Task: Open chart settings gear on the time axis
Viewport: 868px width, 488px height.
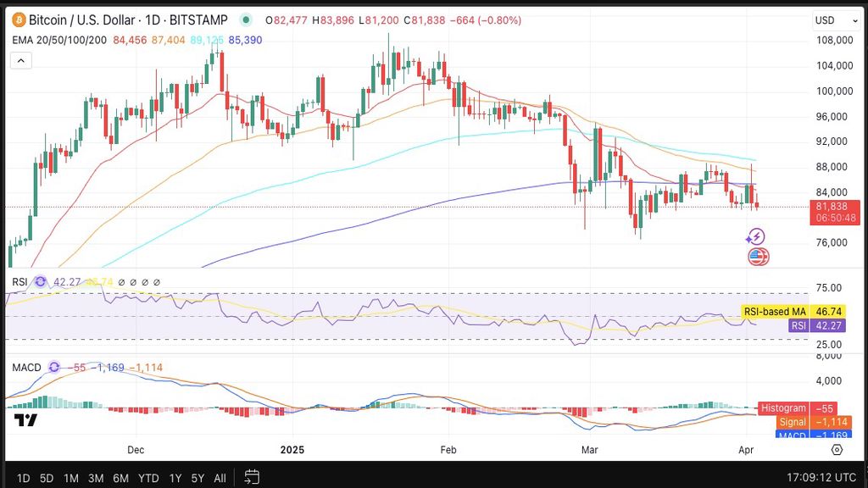Action: pyautogui.click(x=837, y=450)
